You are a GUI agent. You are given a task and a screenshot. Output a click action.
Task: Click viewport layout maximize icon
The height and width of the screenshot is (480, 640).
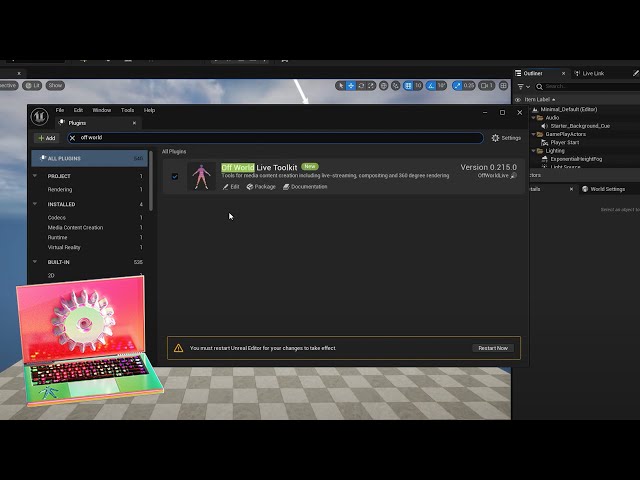504,86
